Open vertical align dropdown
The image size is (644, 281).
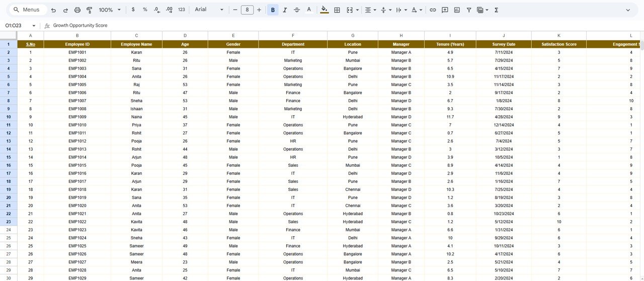(x=386, y=10)
